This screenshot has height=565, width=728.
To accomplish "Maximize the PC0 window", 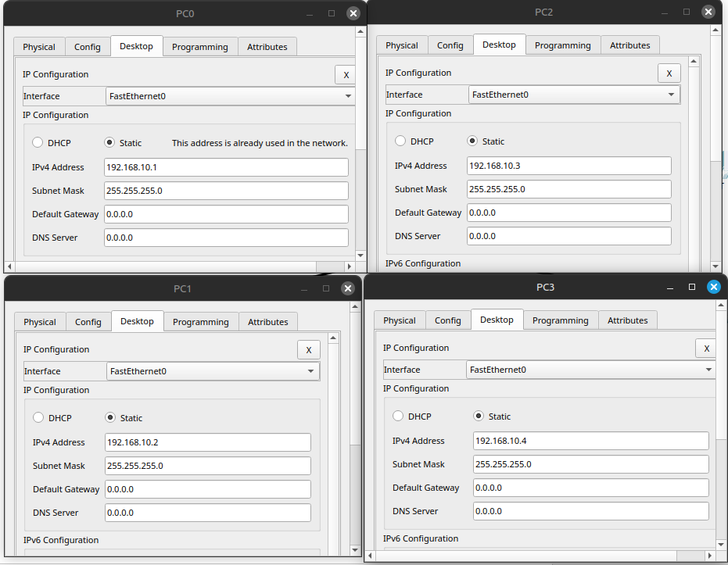I will [332, 13].
